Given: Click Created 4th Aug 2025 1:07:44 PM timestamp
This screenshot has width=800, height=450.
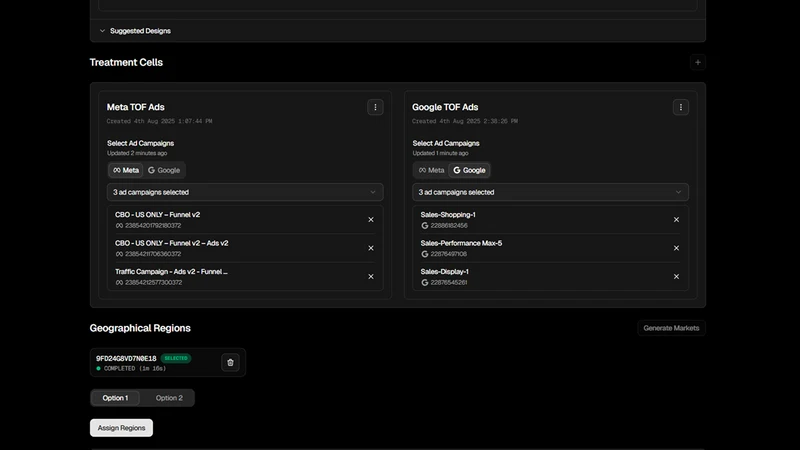Looking at the screenshot, I should [159, 121].
